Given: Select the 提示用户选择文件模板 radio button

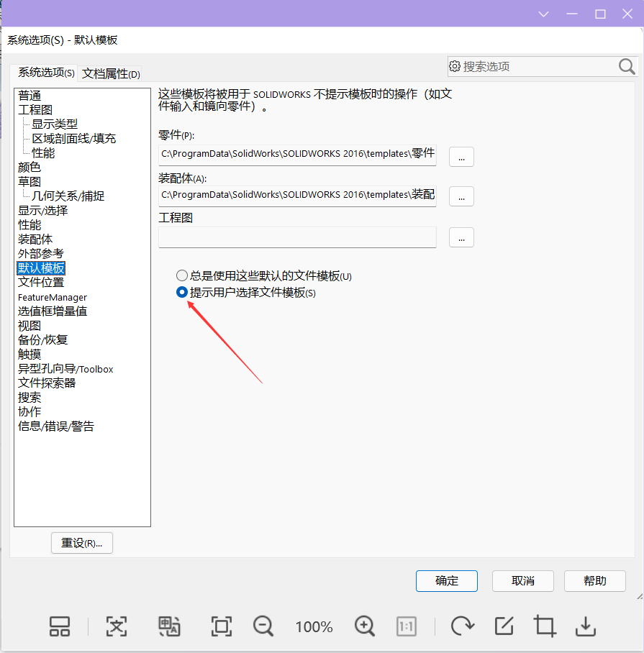Looking at the screenshot, I should coord(181,292).
